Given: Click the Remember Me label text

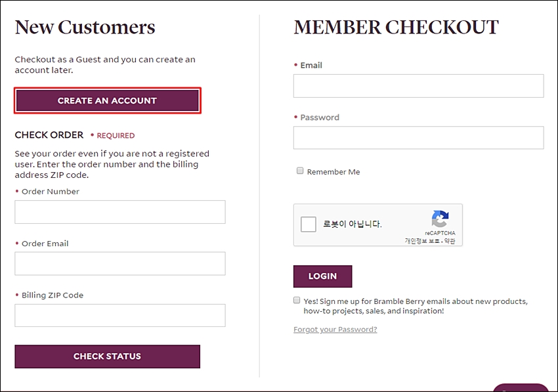Looking at the screenshot, I should [x=333, y=172].
